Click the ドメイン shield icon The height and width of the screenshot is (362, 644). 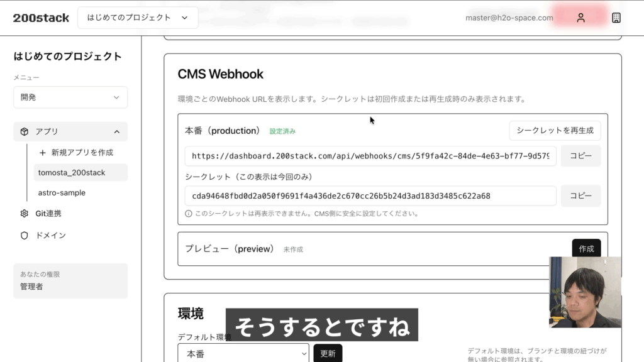[x=25, y=236]
